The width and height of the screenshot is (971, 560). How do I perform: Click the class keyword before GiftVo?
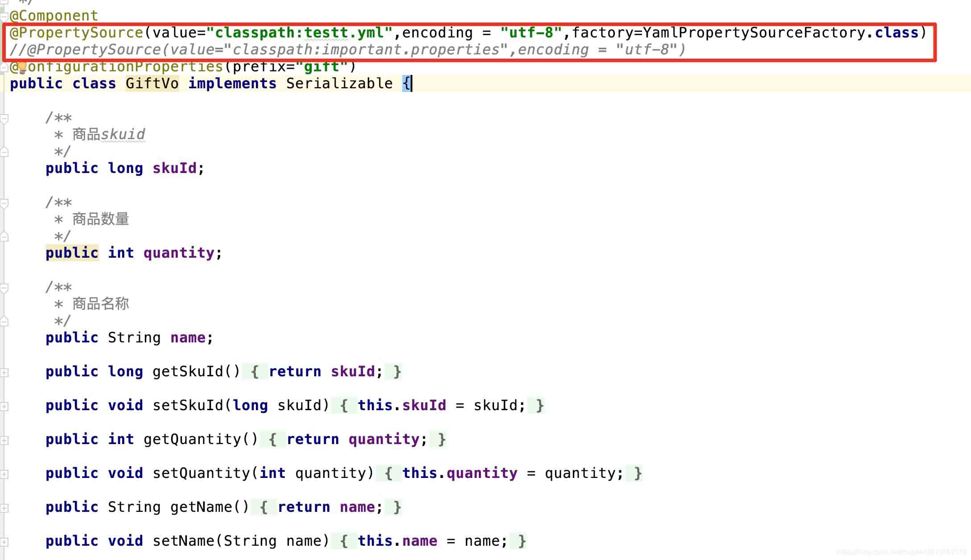[x=94, y=83]
